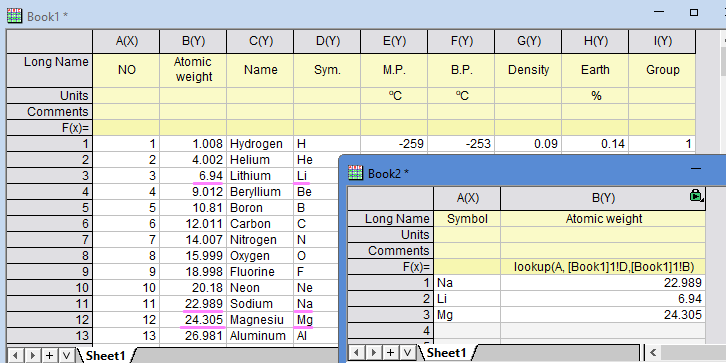The image size is (726, 363).
Task: Select column D(Y) header in Book1
Action: tap(327, 42)
